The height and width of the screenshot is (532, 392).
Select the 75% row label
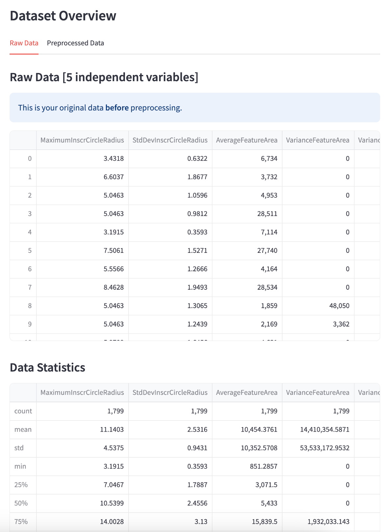click(23, 522)
